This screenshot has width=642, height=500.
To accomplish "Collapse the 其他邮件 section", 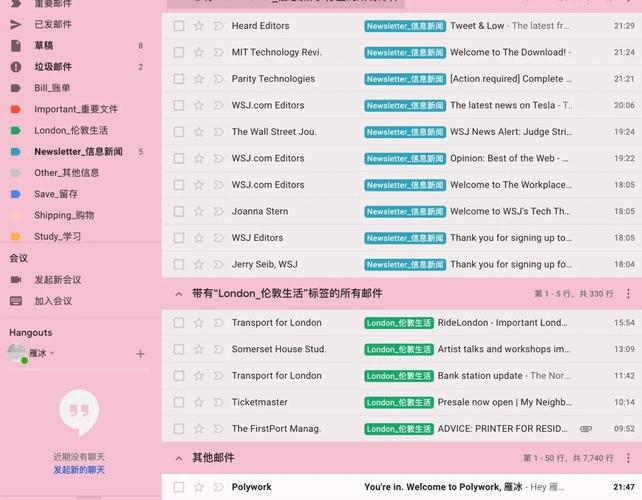I will click(179, 458).
